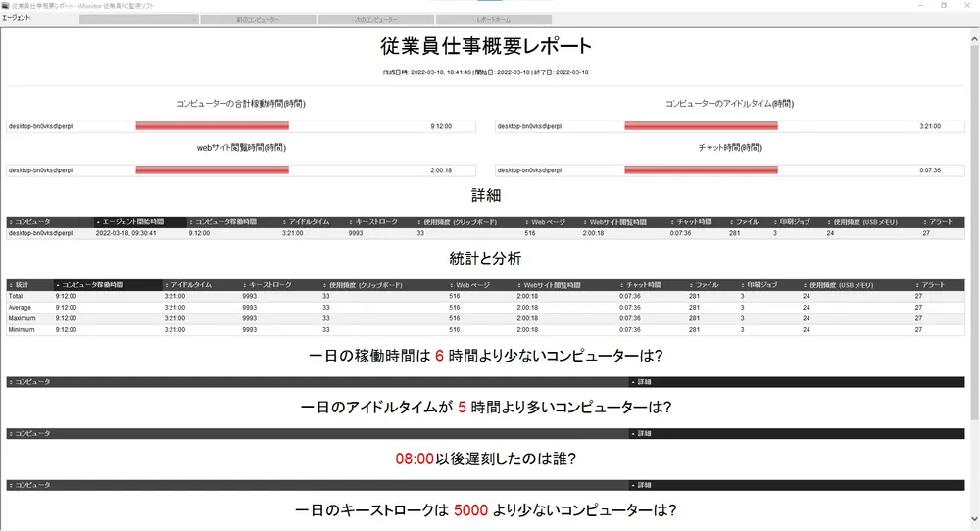Click start time 2022-03-18, 09:30:41 cell

click(126, 233)
